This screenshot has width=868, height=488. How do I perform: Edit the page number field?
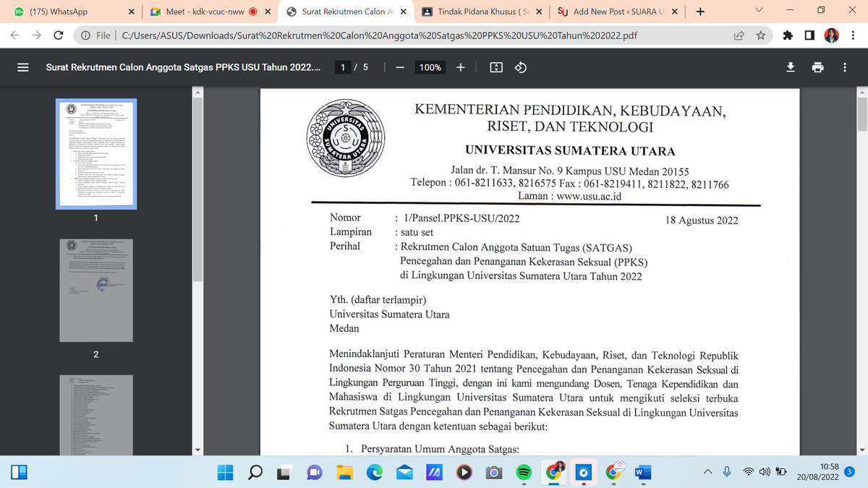[x=346, y=67]
